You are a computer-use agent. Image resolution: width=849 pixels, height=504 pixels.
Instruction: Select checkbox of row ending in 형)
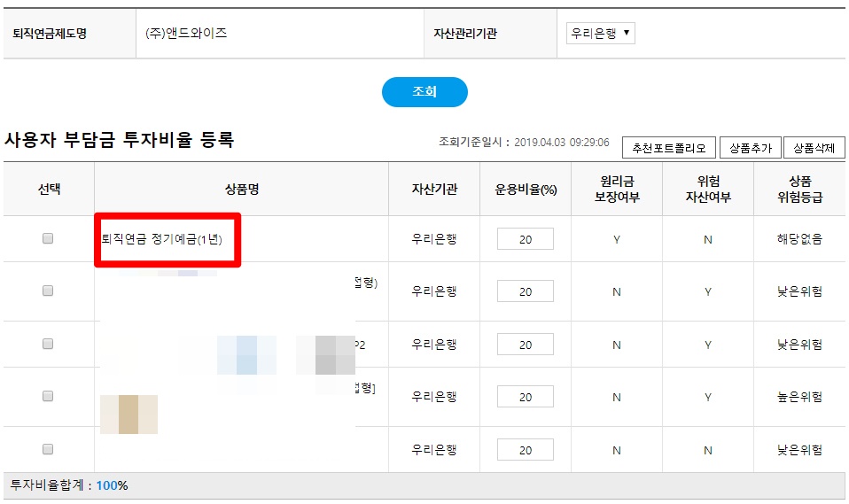coord(48,291)
